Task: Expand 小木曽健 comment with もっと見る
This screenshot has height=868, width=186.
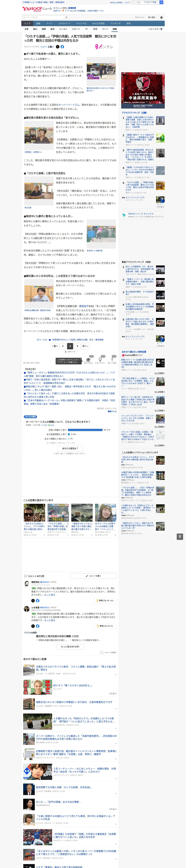Action: click(50, 620)
